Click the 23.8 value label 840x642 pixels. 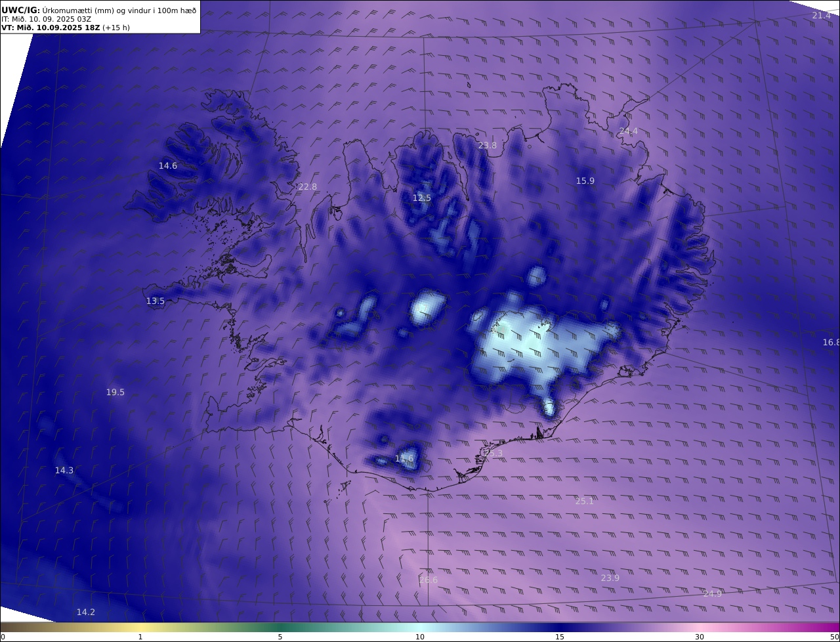[487, 146]
